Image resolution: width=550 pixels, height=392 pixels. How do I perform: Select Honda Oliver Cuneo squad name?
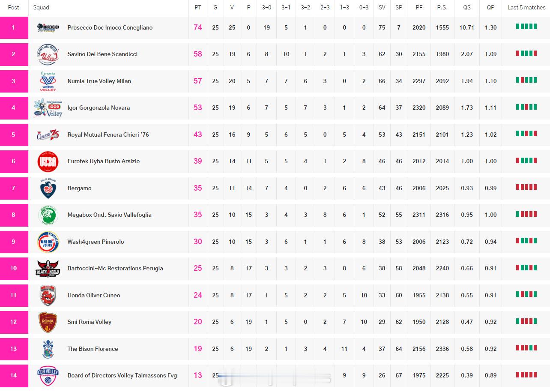pyautogui.click(x=94, y=295)
